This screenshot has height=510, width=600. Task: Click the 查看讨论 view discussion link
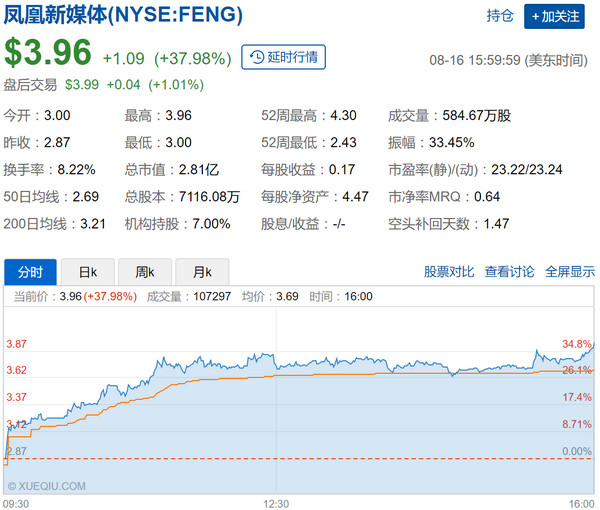(510, 271)
